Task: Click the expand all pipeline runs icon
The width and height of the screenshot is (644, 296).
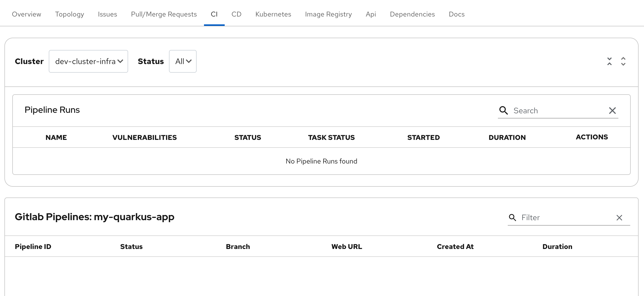Action: 623,62
